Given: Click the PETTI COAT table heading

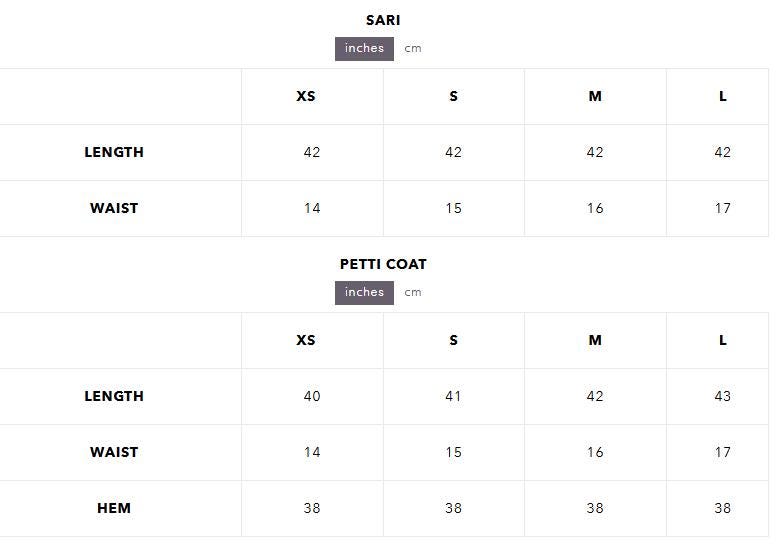Looking at the screenshot, I should (383, 264).
